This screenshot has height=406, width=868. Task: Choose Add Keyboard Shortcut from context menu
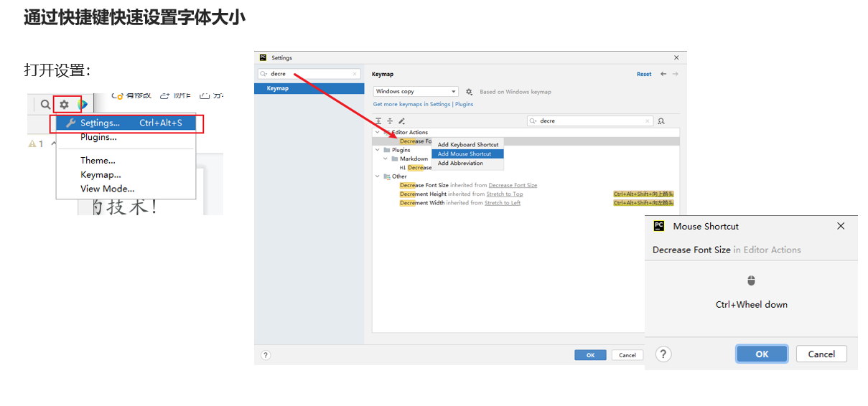tap(467, 144)
